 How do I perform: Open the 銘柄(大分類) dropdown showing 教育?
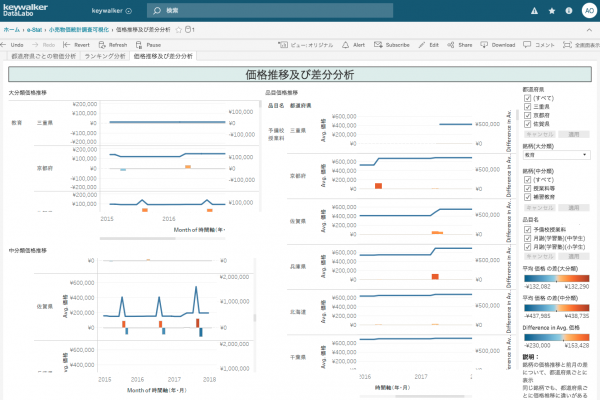click(x=556, y=155)
